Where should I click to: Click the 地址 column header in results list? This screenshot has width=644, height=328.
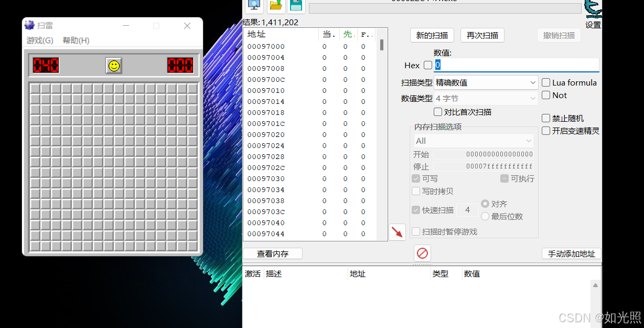coord(281,34)
